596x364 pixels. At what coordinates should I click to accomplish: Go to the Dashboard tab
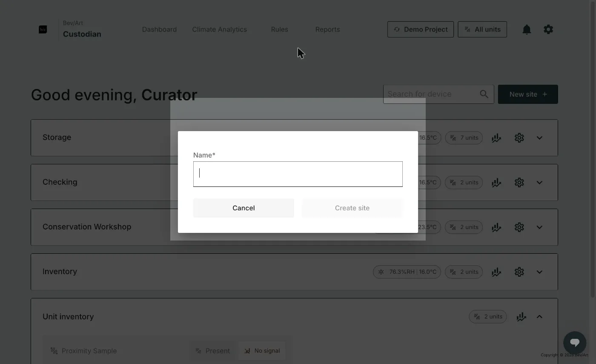click(159, 29)
